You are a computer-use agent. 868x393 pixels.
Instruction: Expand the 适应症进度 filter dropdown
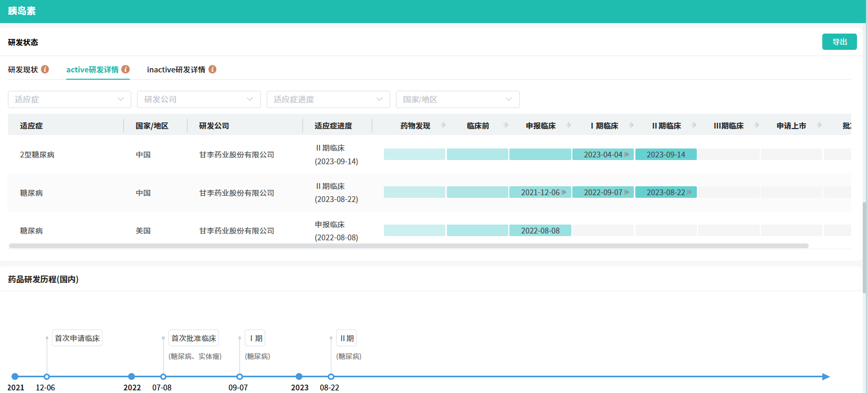click(x=328, y=99)
